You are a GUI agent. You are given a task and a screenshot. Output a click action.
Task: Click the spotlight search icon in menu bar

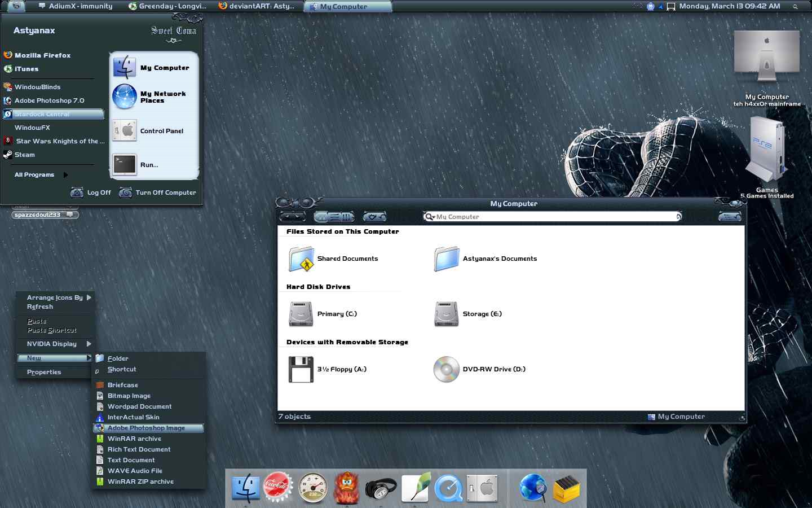click(x=795, y=7)
